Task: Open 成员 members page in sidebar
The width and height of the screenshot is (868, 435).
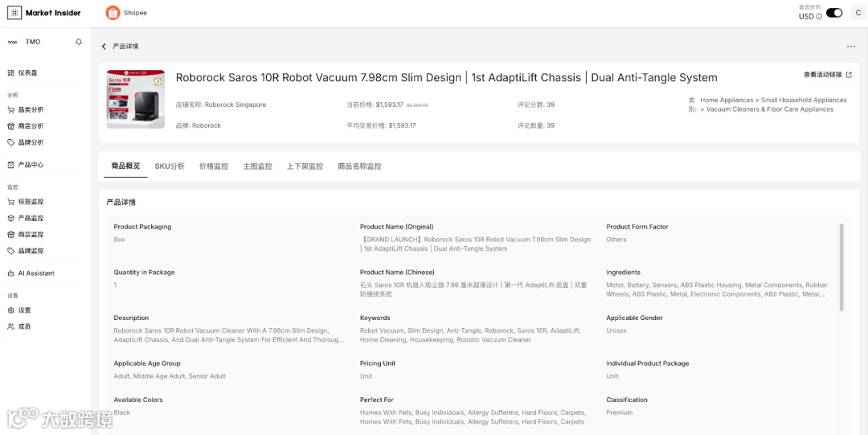Action: pyautogui.click(x=24, y=326)
